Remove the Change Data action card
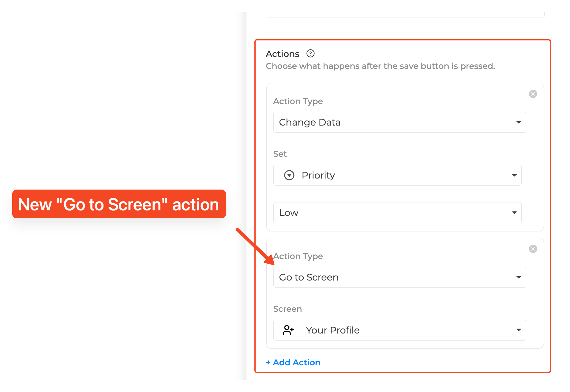Screen dimensions: 570x392 point(533,94)
